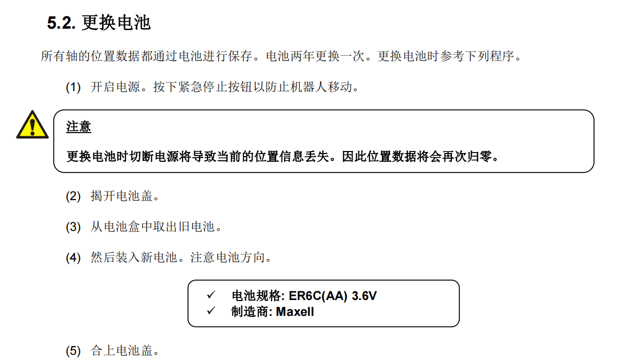Click the bold warning sentence about 位置信息丢失

pos(283,156)
